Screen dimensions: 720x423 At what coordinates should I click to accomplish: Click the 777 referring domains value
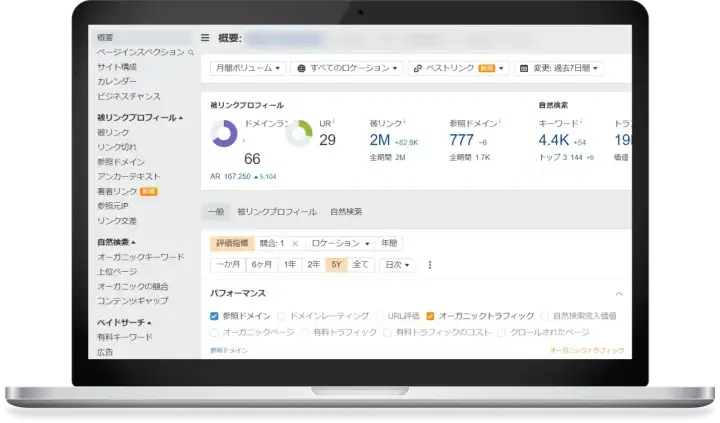[x=462, y=140]
